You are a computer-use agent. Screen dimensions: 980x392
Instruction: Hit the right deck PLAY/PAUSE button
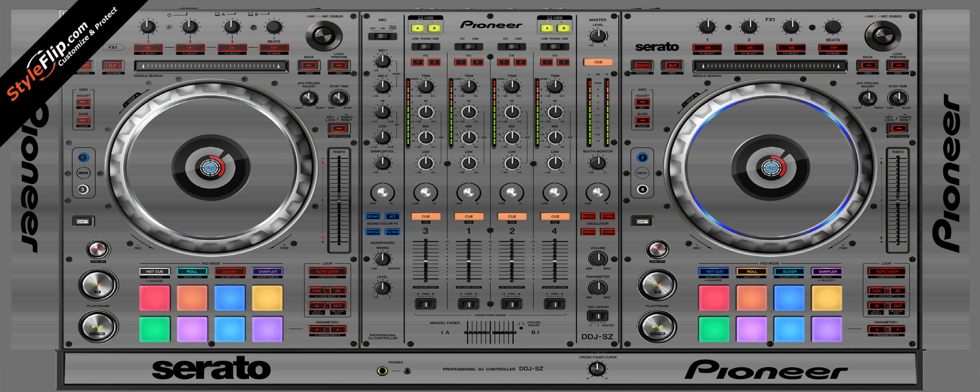pyautogui.click(x=657, y=326)
